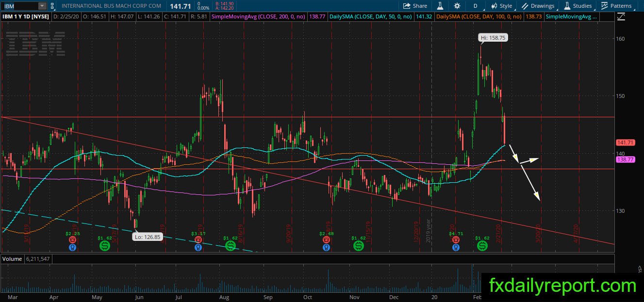Click the 138.77 moving average axis tag
This screenshot has height=302, width=644.
pyautogui.click(x=625, y=159)
